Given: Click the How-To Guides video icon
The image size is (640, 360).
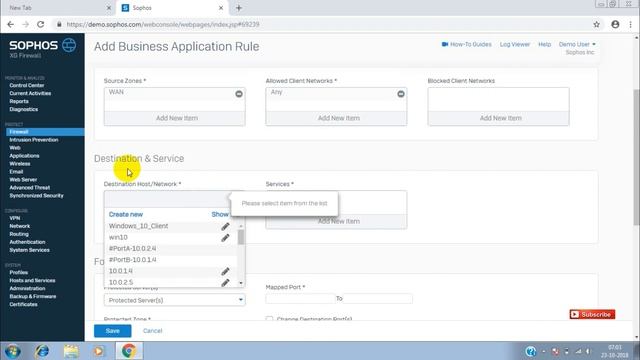Looking at the screenshot, I should click(445, 44).
